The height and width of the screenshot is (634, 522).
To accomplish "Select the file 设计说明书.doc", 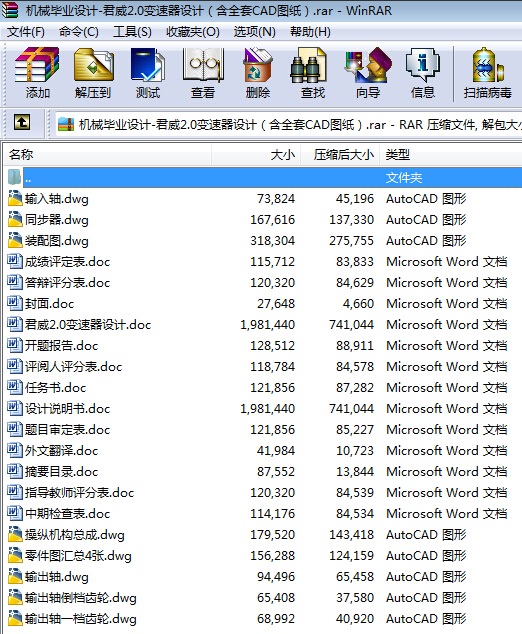I will (68, 408).
